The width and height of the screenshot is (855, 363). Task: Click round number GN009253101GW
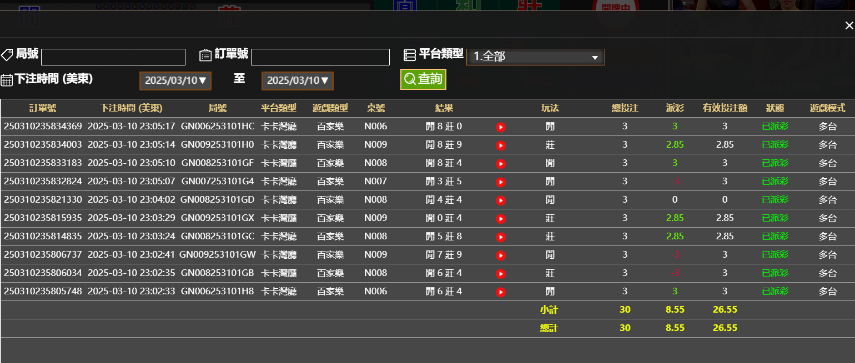pos(218,255)
